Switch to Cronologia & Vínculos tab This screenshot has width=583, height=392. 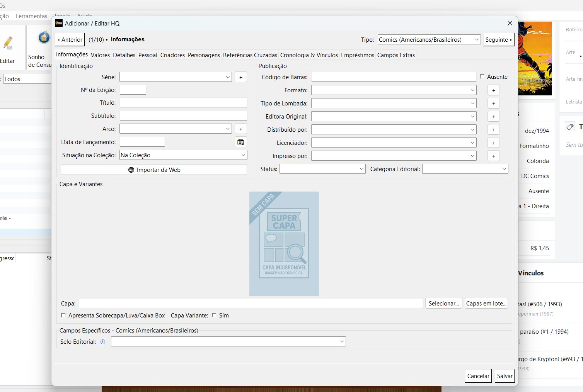tap(309, 55)
